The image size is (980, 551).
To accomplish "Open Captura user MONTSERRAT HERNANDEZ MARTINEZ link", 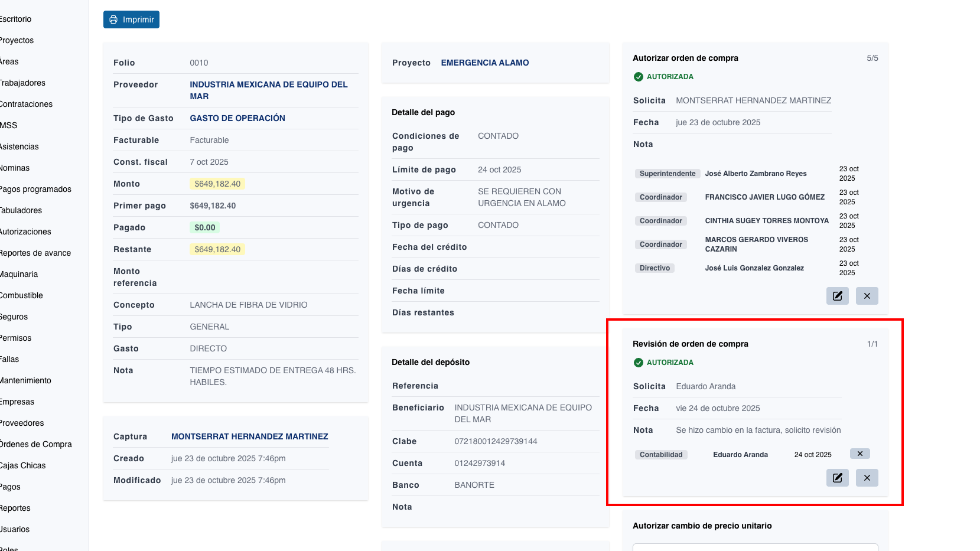I will coord(249,436).
